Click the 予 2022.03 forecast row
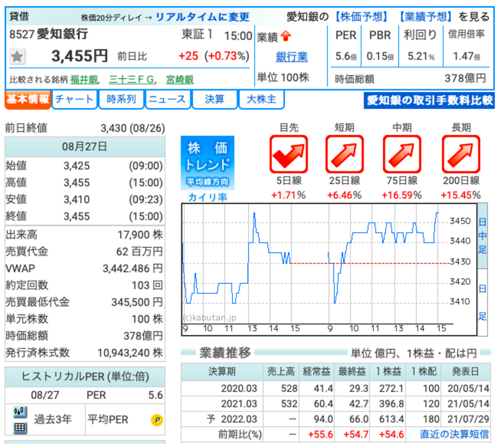Screen dimensions: 504x444 pos(336,419)
